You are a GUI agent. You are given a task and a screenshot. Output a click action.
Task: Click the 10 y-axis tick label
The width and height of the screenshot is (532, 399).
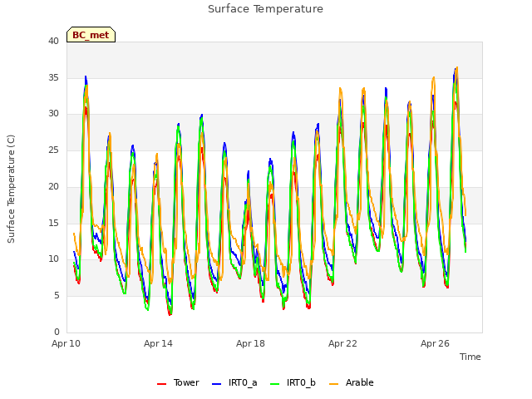pos(53,259)
